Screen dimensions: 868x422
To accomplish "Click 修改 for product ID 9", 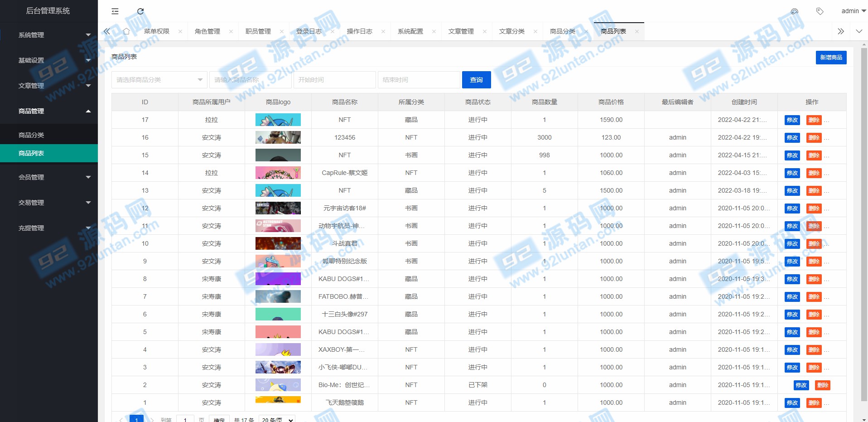I will [x=792, y=262].
